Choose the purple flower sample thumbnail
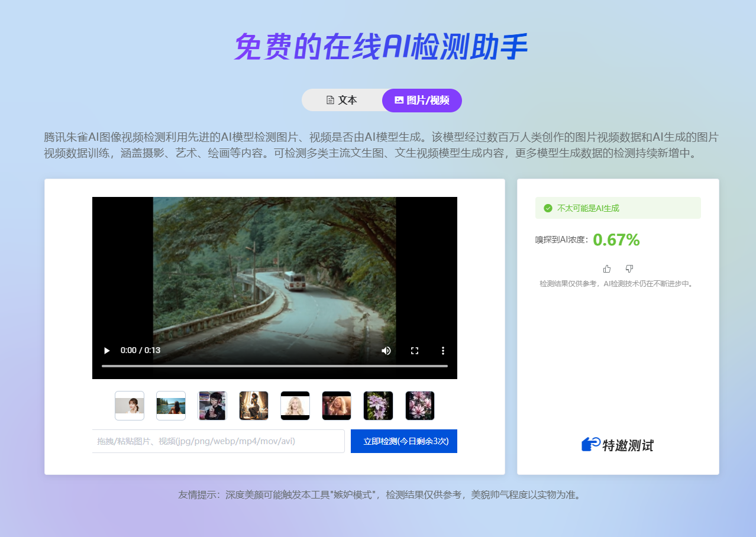756x537 pixels. [378, 406]
